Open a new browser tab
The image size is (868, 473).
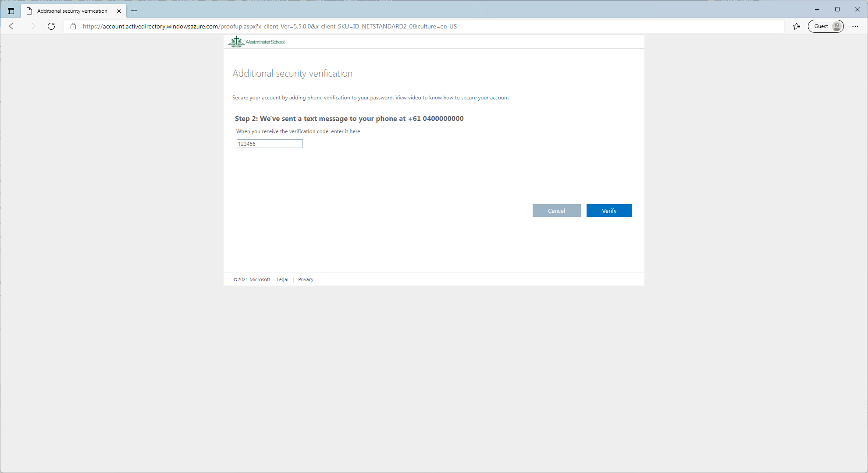(134, 11)
